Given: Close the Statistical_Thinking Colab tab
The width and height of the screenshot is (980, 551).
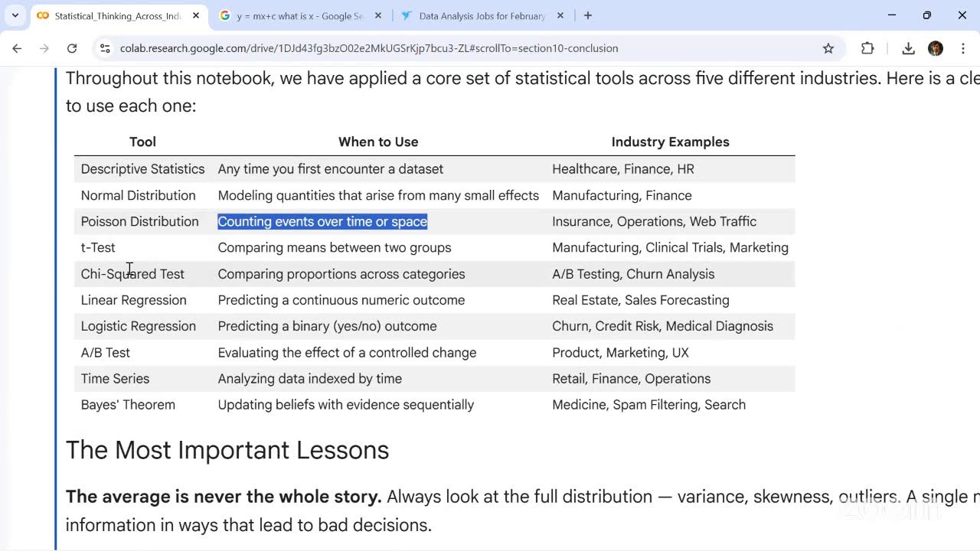Looking at the screenshot, I should (x=196, y=15).
